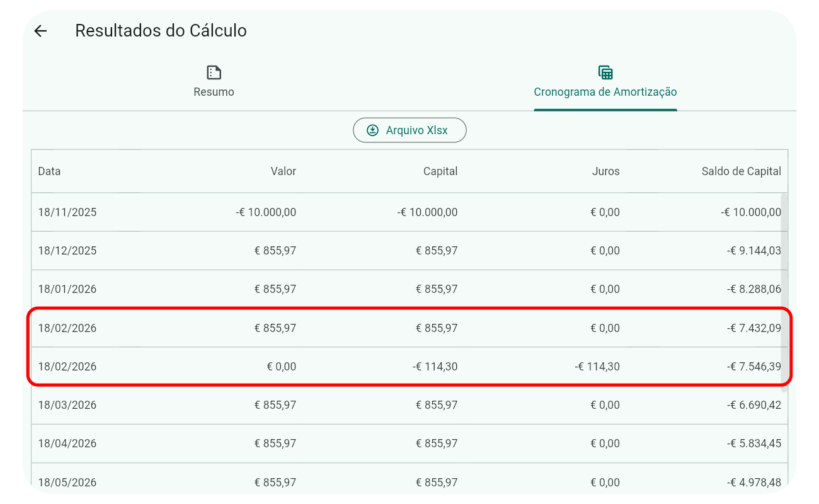Click the Saldo de Capital column header
Image resolution: width=819 pixels, height=504 pixels.
click(x=742, y=171)
